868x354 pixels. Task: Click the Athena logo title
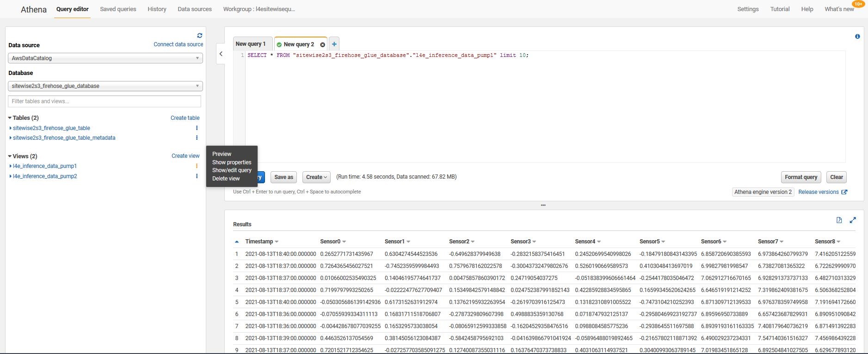click(x=34, y=10)
